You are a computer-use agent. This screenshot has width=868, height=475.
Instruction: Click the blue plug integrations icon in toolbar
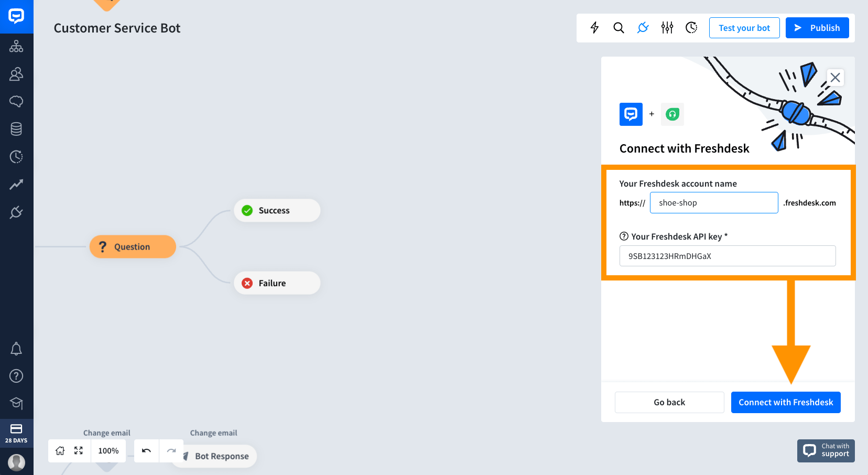click(x=643, y=28)
